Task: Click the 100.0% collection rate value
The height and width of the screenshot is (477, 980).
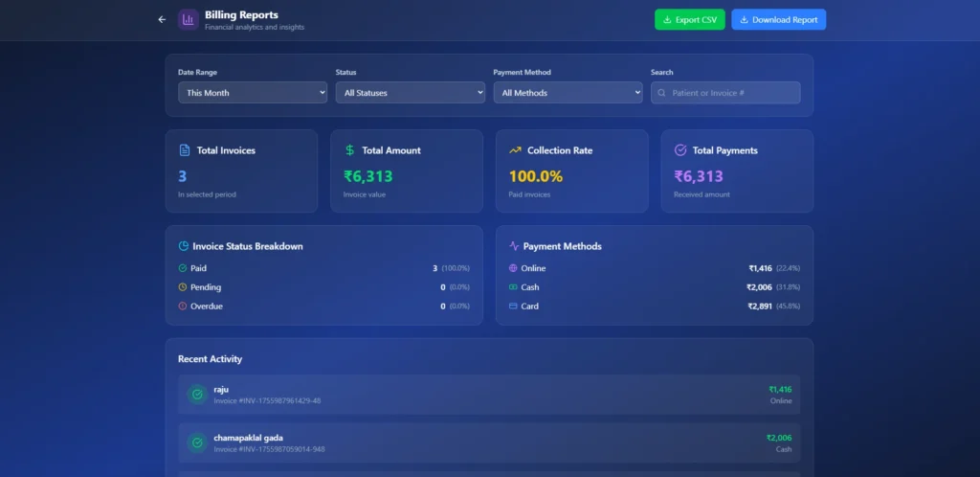Action: coord(536,176)
